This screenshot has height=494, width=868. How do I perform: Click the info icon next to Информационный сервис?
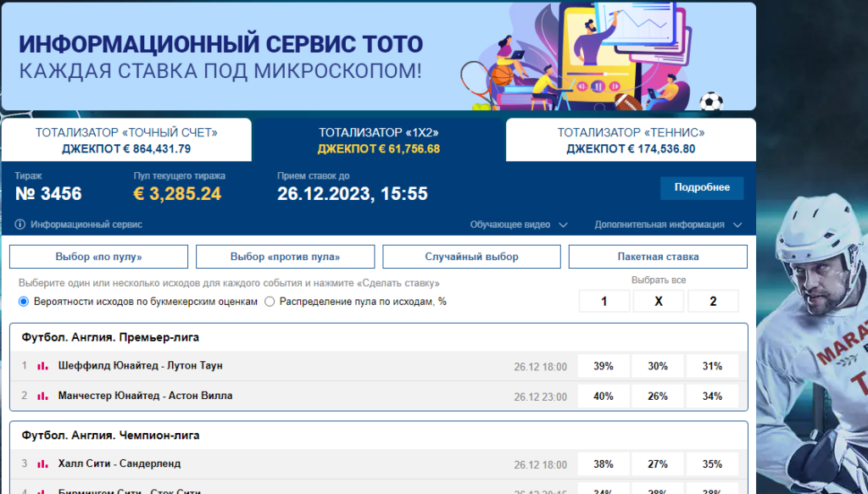[20, 225]
